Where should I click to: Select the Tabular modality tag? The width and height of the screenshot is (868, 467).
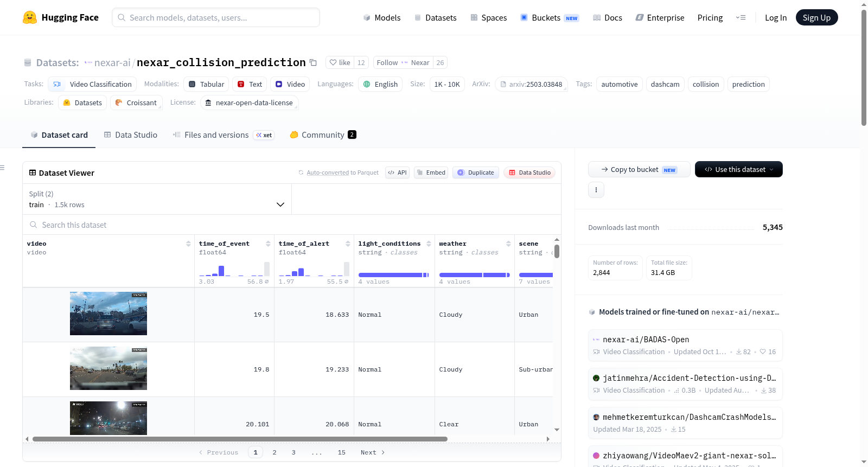click(x=206, y=84)
